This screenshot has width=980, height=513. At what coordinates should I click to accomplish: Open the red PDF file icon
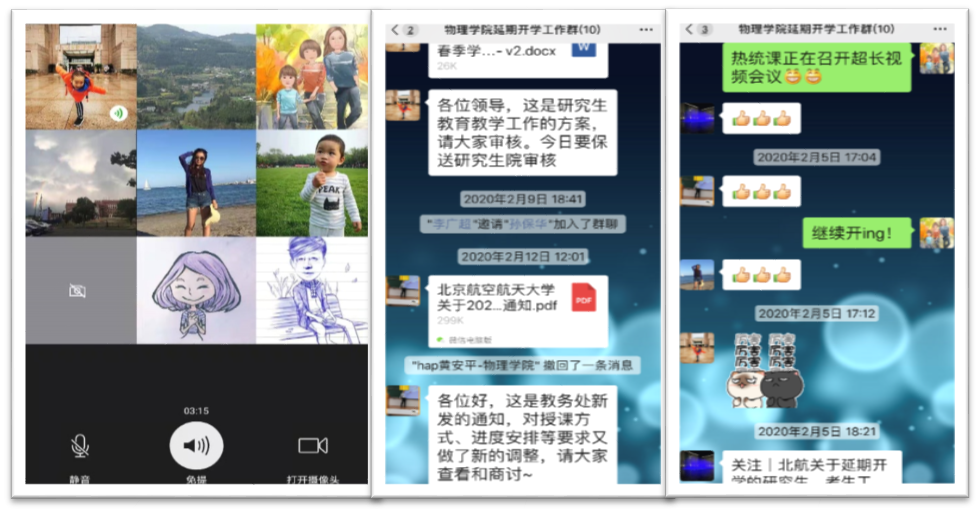pos(583,297)
